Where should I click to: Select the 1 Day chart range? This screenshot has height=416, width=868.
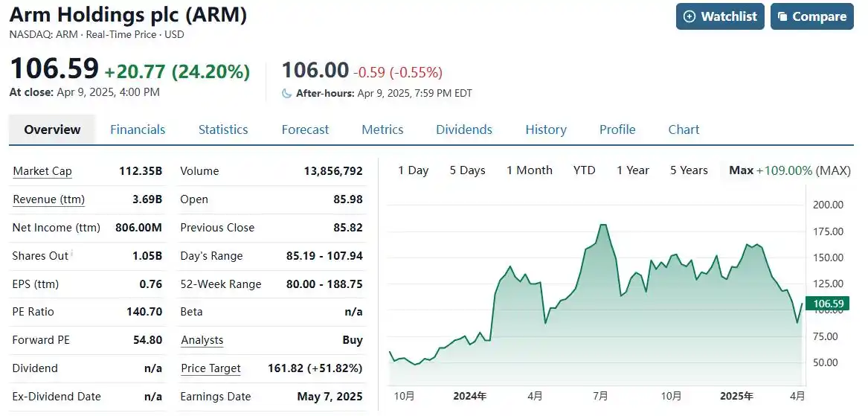(x=414, y=170)
